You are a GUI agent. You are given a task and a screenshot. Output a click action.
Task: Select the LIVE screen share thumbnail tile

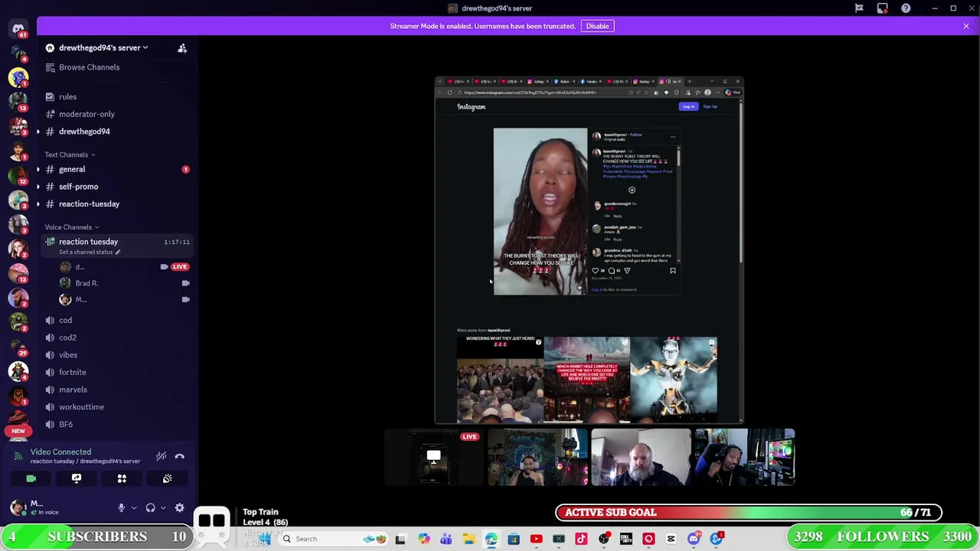click(x=433, y=458)
